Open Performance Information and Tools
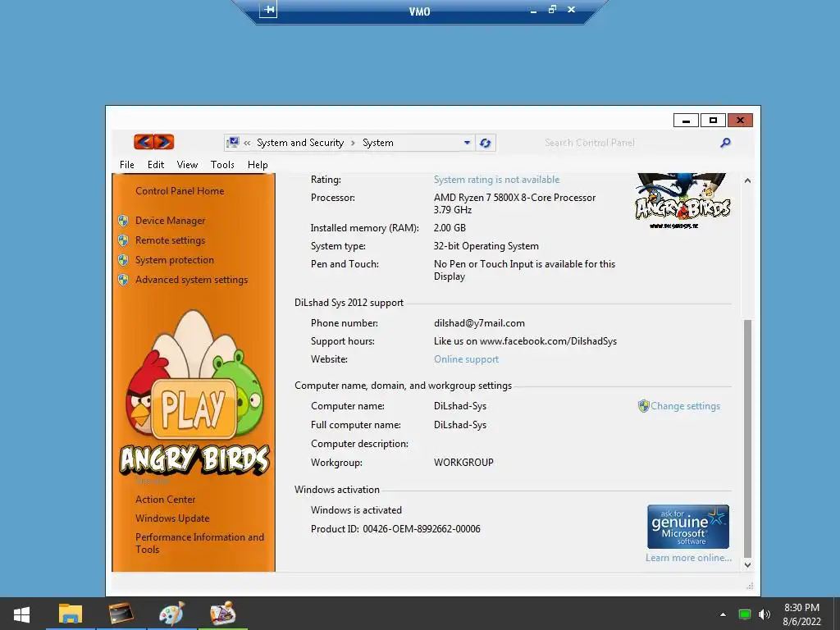Viewport: 840px width, 630px height. pos(200,543)
